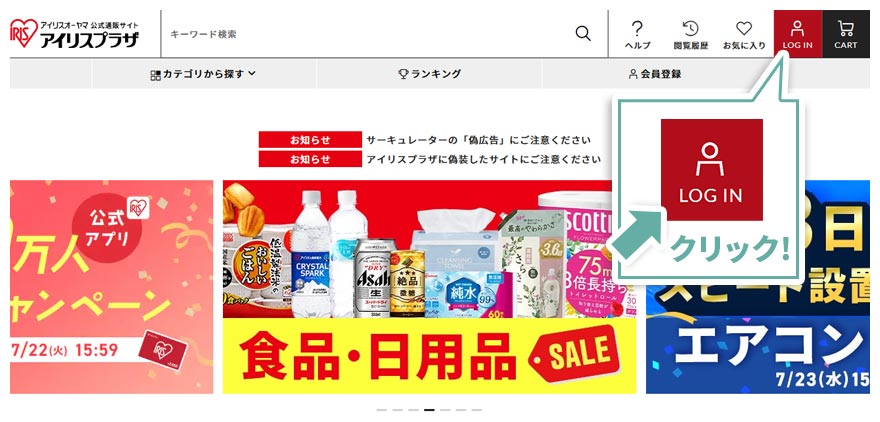
Task: Select the active dark carousel indicator
Action: (429, 410)
